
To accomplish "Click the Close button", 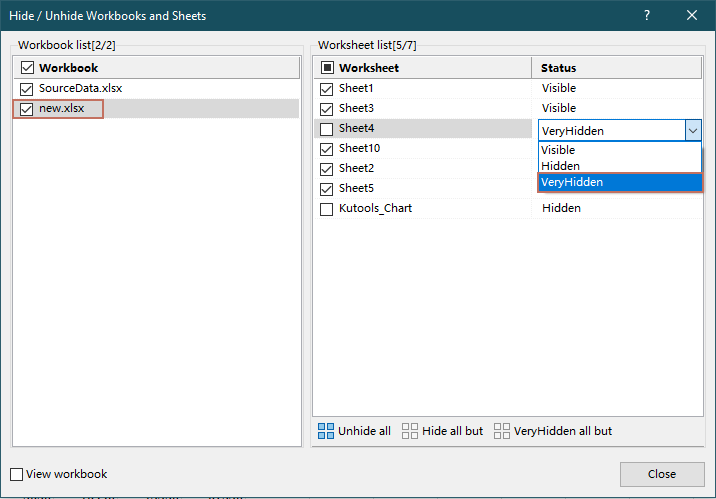I will 661,474.
